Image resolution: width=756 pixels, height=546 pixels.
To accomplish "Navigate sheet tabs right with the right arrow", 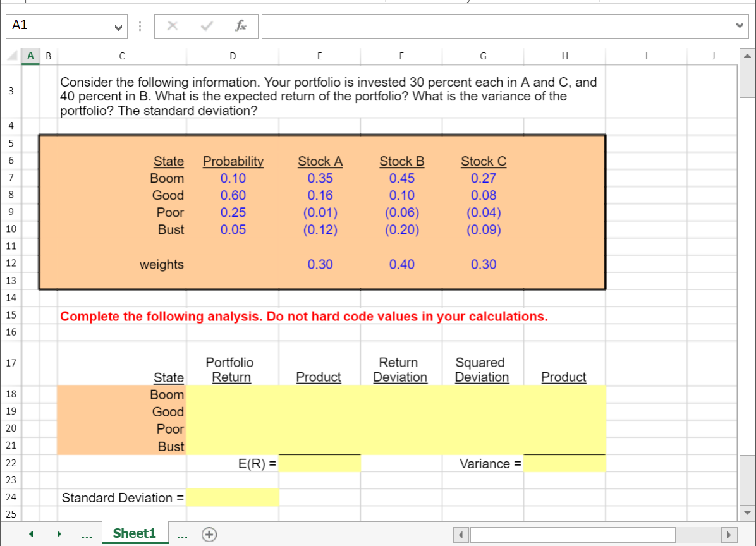I will pos(58,534).
